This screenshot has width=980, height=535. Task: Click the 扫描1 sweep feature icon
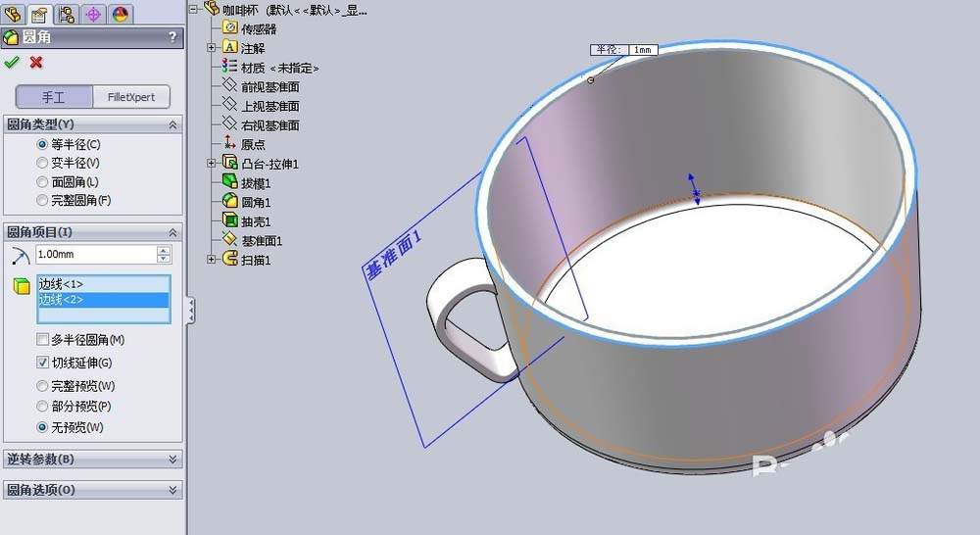230,259
